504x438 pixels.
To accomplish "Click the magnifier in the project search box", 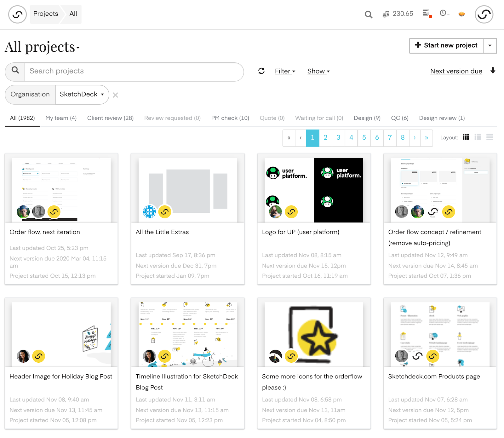I will (x=15, y=71).
